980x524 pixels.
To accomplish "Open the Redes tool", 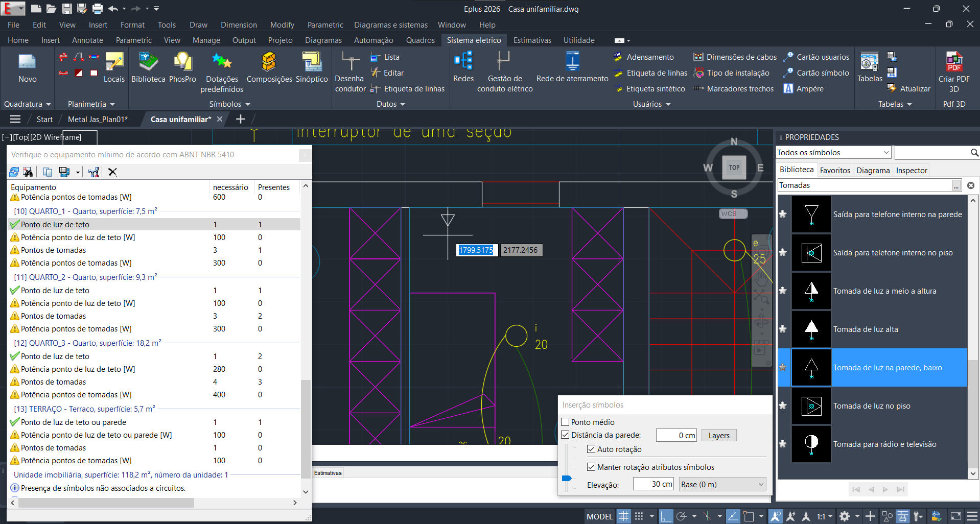I will [x=463, y=62].
